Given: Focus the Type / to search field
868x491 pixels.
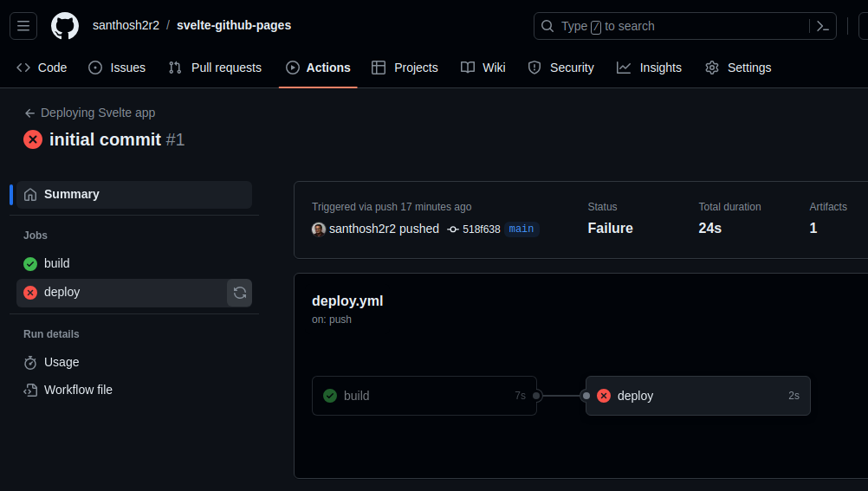Looking at the screenshot, I should [x=684, y=26].
